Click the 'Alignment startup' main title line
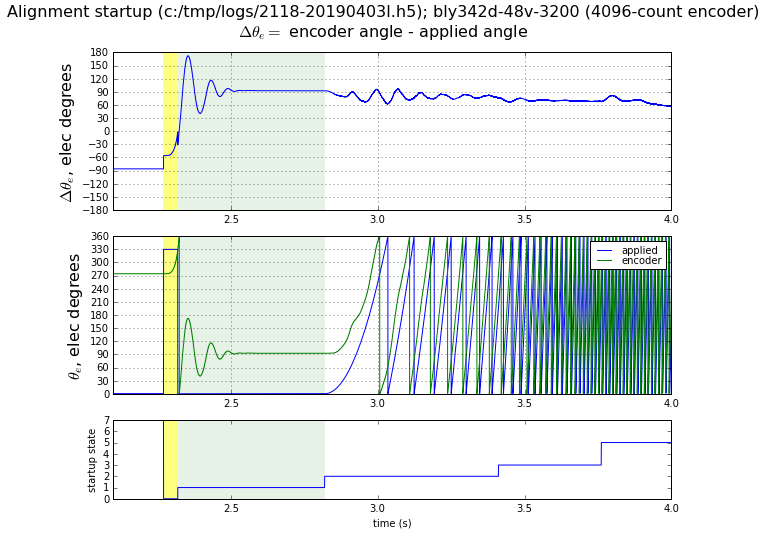Screen dimensions: 766x535 pyautogui.click(x=383, y=11)
